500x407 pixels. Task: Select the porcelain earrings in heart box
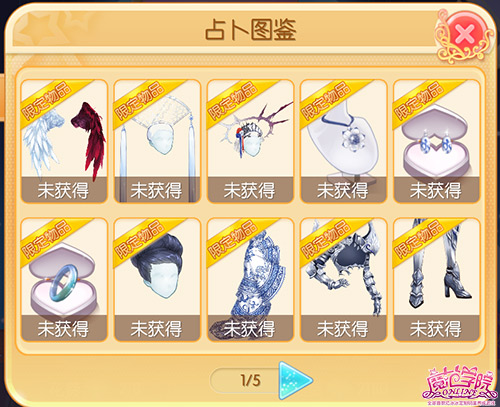click(x=437, y=141)
